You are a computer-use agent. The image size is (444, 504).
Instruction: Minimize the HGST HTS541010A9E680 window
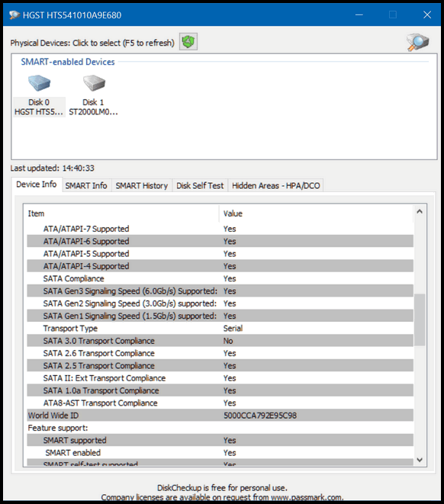359,14
